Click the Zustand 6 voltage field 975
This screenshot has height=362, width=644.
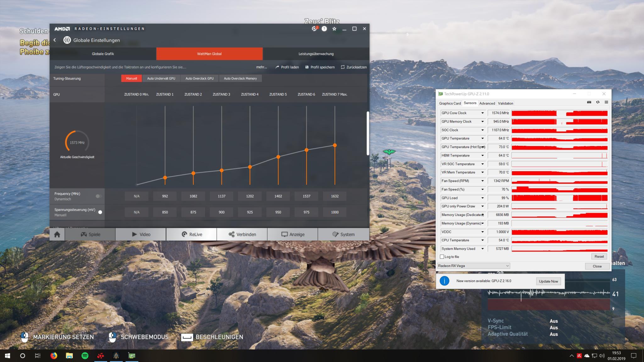click(306, 212)
